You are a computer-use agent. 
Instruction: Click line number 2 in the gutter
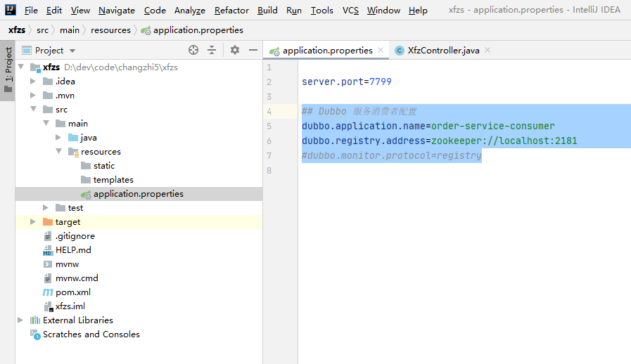(x=269, y=82)
